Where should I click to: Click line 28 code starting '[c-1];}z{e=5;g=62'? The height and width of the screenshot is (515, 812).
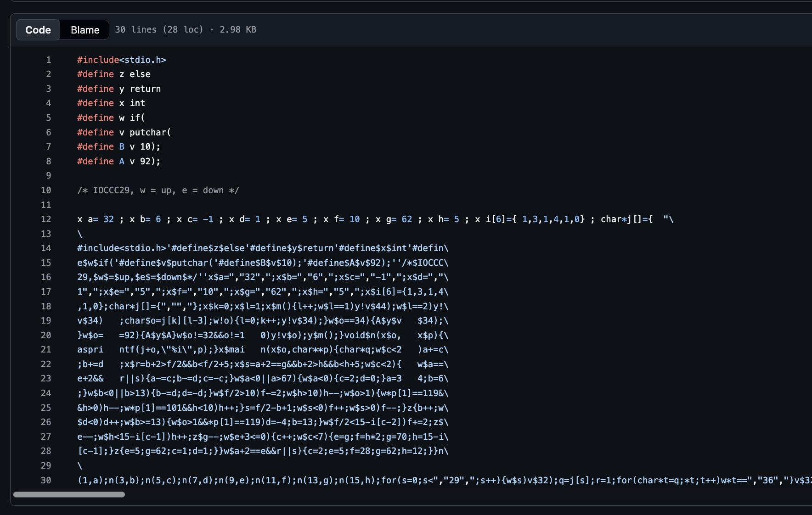[263, 451]
